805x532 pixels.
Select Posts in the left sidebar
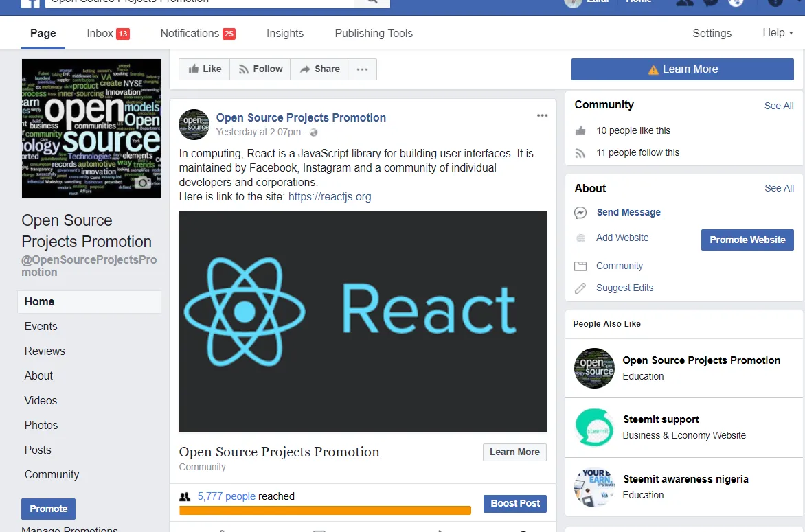[x=38, y=450]
